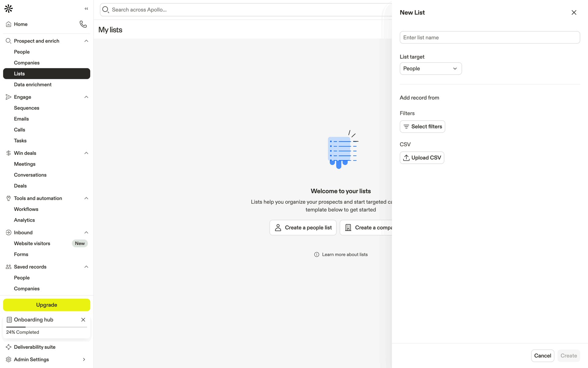Click Select filters button
The width and height of the screenshot is (588, 368).
pyautogui.click(x=422, y=127)
